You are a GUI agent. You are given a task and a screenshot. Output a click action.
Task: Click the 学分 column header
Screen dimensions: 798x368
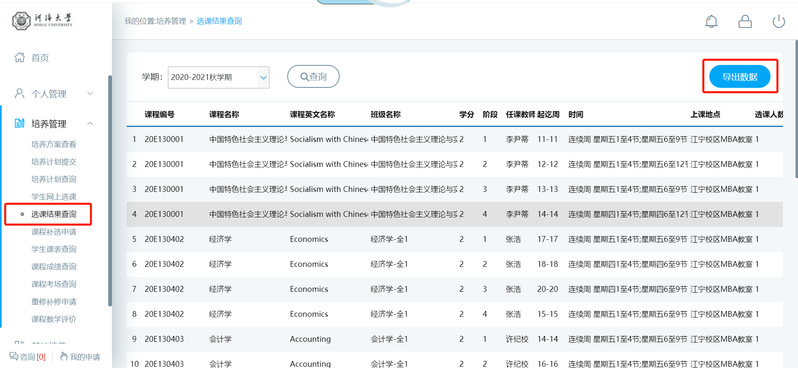pos(467,115)
